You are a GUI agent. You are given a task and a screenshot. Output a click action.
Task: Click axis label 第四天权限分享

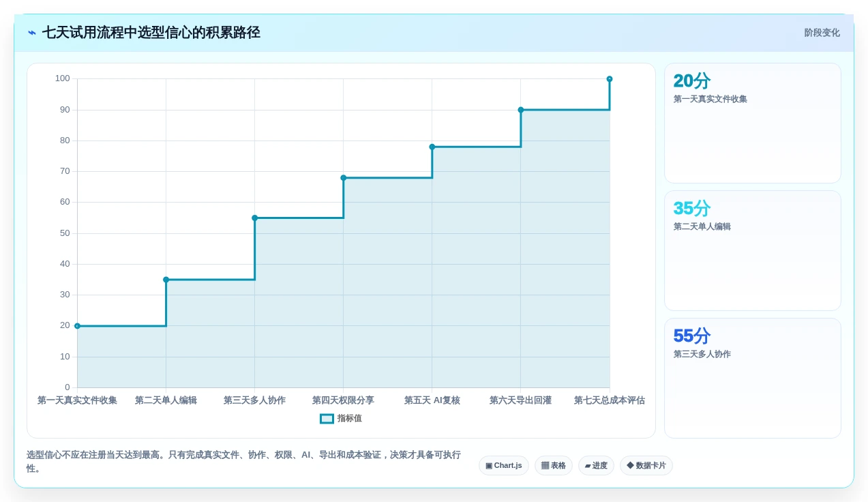coord(343,400)
